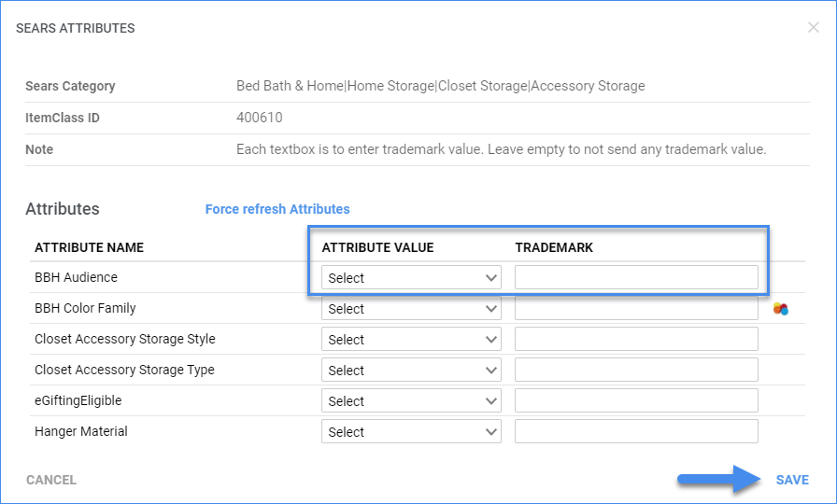Expand the Hanger Material Select dropdown
Viewport: 837px width, 504px height.
pyautogui.click(x=411, y=432)
